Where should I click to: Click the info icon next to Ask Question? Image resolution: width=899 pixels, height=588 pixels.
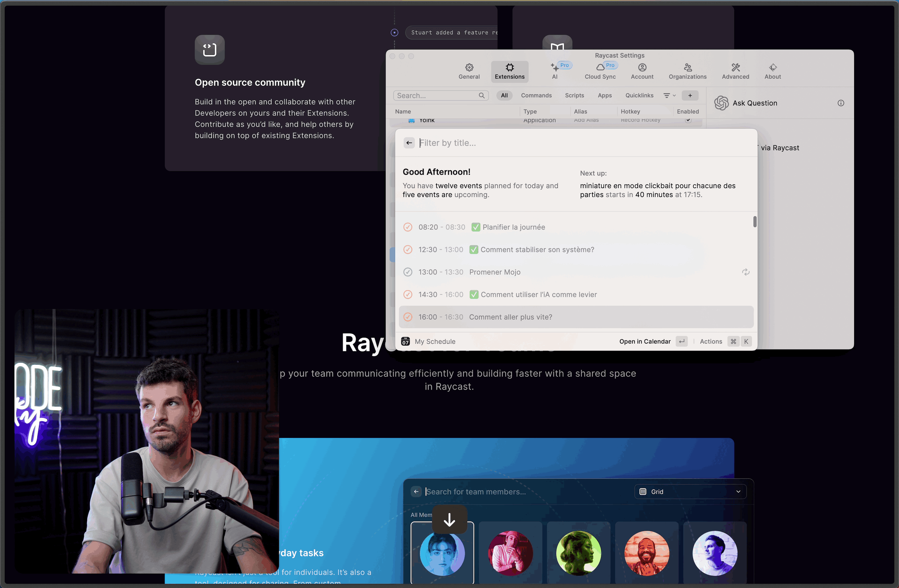pyautogui.click(x=841, y=103)
